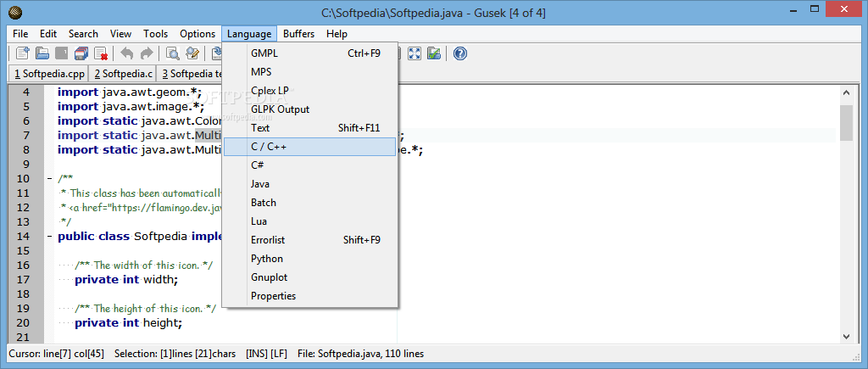Click the Undo arrow icon

click(x=127, y=53)
